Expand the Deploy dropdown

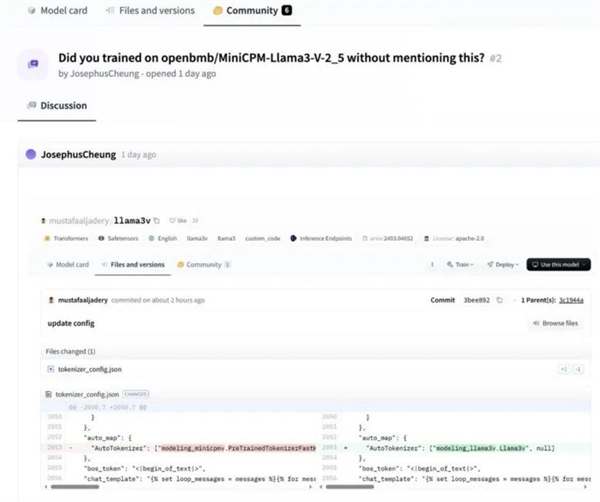(x=505, y=265)
